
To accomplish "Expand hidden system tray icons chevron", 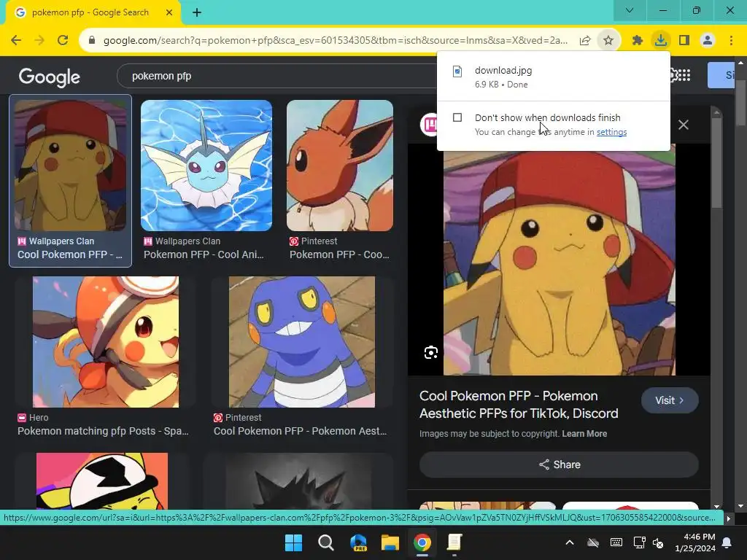I will (569, 542).
